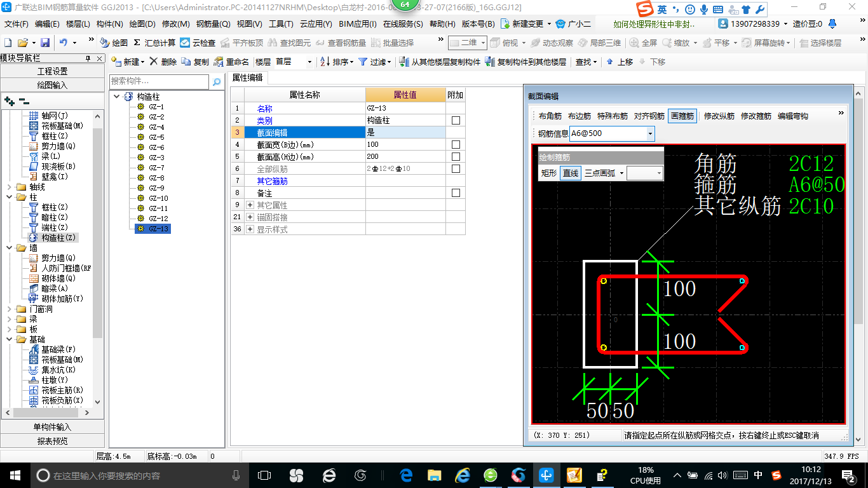Click 复制 copy component
The image size is (868, 488).
[195, 62]
